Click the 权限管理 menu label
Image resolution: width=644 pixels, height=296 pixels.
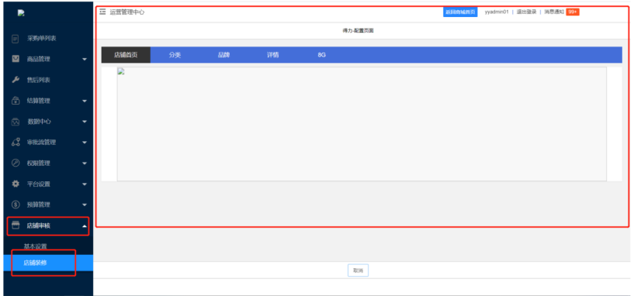[38, 163]
